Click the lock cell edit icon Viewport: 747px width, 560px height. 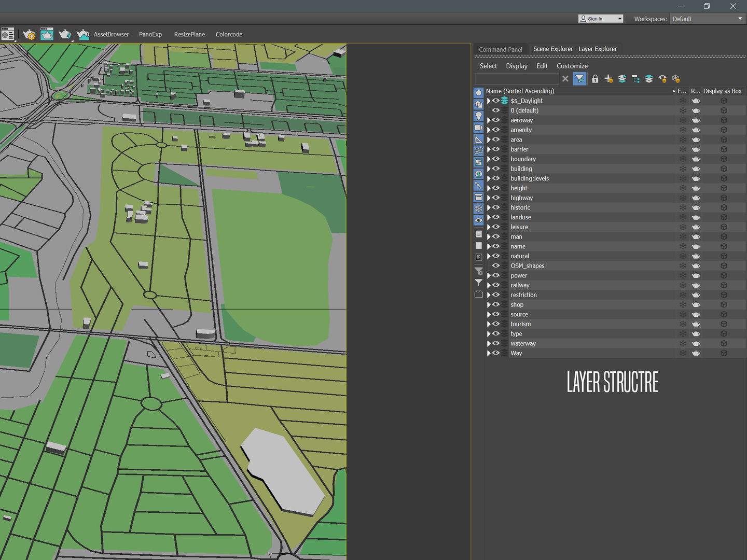[x=595, y=79]
